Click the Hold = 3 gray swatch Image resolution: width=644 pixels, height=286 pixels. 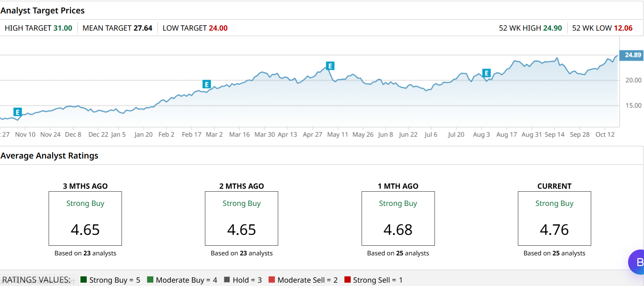point(227,280)
